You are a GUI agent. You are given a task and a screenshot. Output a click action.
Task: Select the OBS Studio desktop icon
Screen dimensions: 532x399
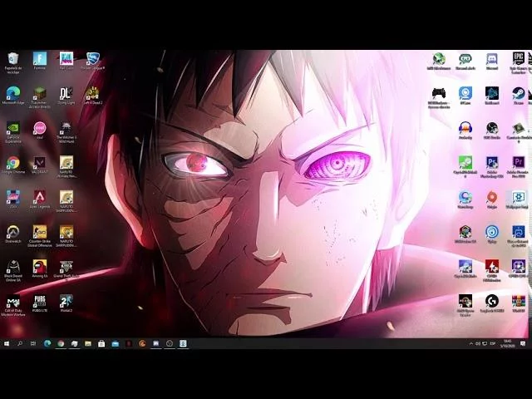[492, 131]
